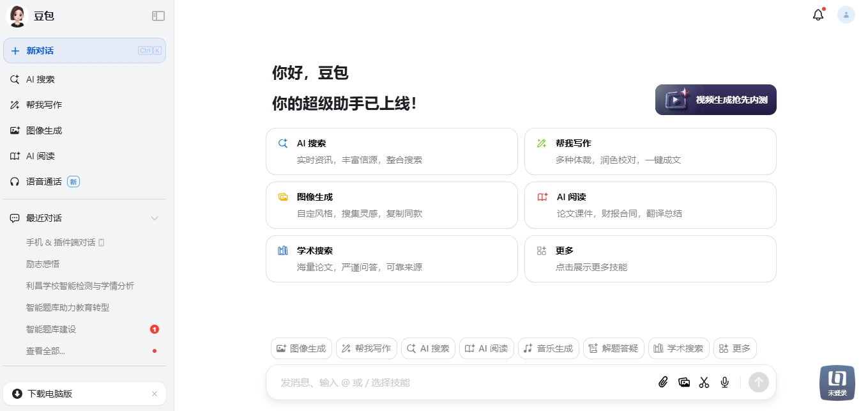The width and height of the screenshot is (868, 411).
Task: Click the send arrow button
Action: (759, 382)
